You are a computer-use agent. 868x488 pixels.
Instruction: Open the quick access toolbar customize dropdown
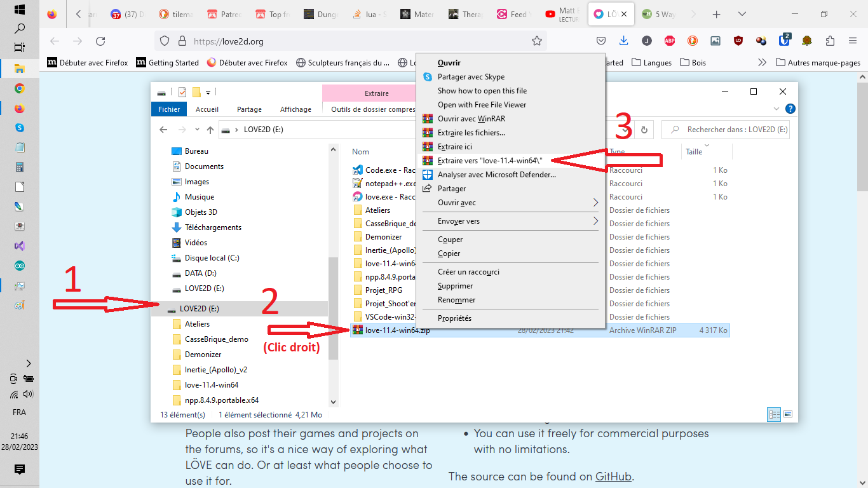coord(208,93)
